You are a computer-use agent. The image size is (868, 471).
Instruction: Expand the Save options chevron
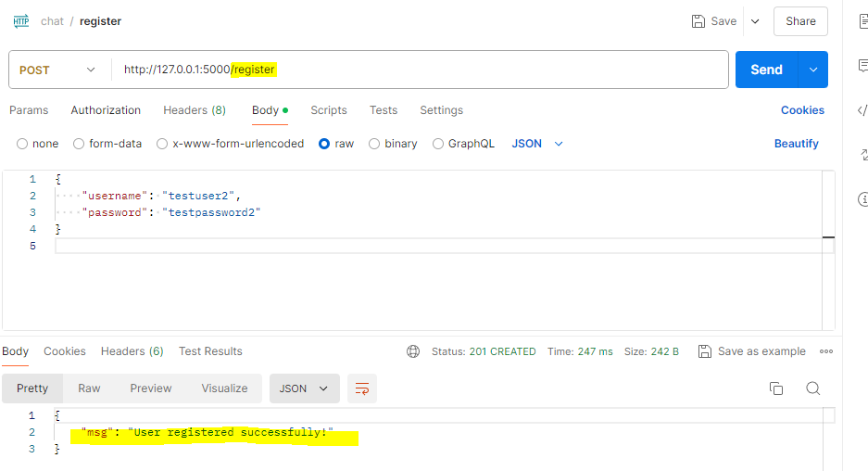point(755,21)
